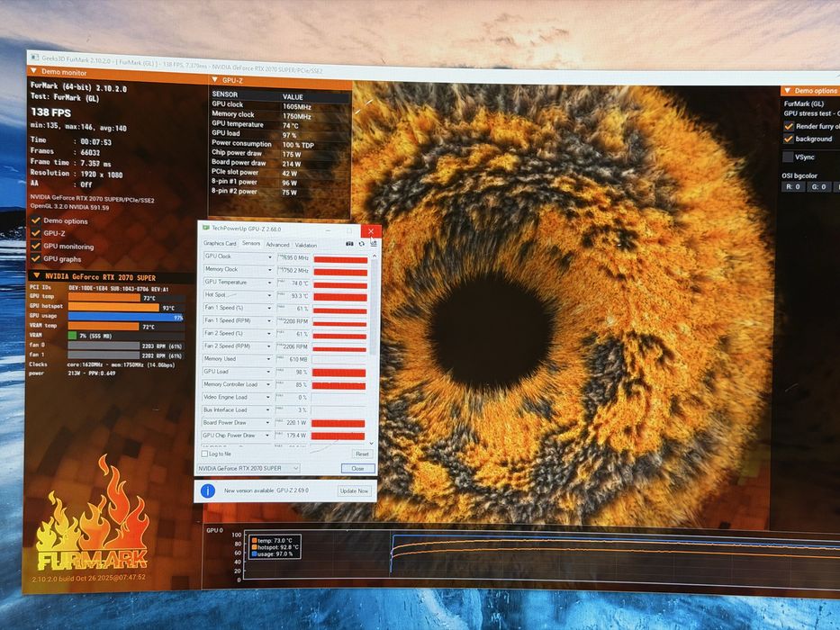Click the GPU Chip Power Draw dropdown arrow
The image size is (840, 630).
pyautogui.click(x=268, y=436)
